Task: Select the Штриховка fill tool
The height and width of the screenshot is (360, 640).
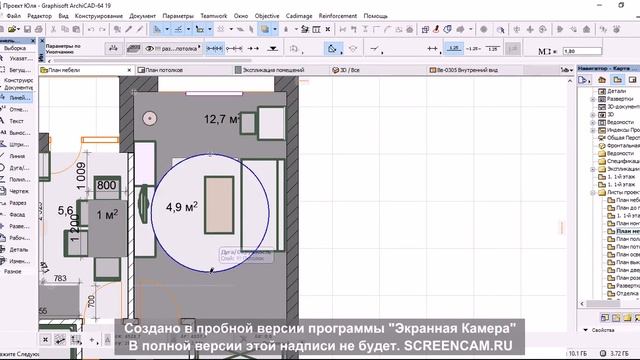Action: [x=17, y=144]
